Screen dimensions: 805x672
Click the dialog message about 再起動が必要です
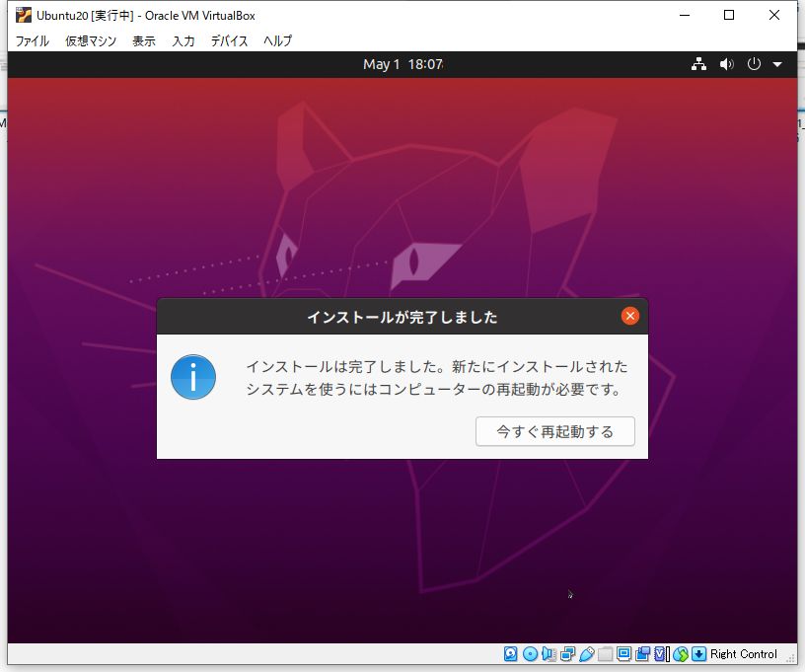(437, 378)
